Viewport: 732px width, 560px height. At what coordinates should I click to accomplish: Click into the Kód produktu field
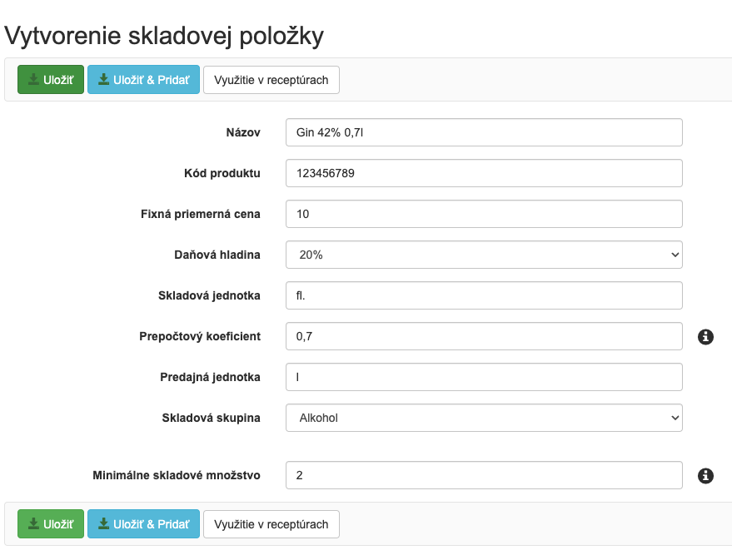pyautogui.click(x=484, y=173)
